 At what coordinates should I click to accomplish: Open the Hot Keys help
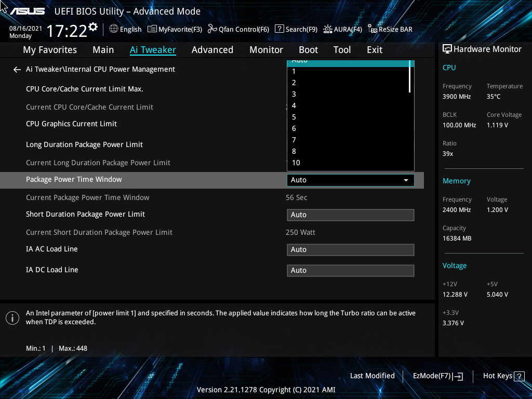[x=503, y=376]
